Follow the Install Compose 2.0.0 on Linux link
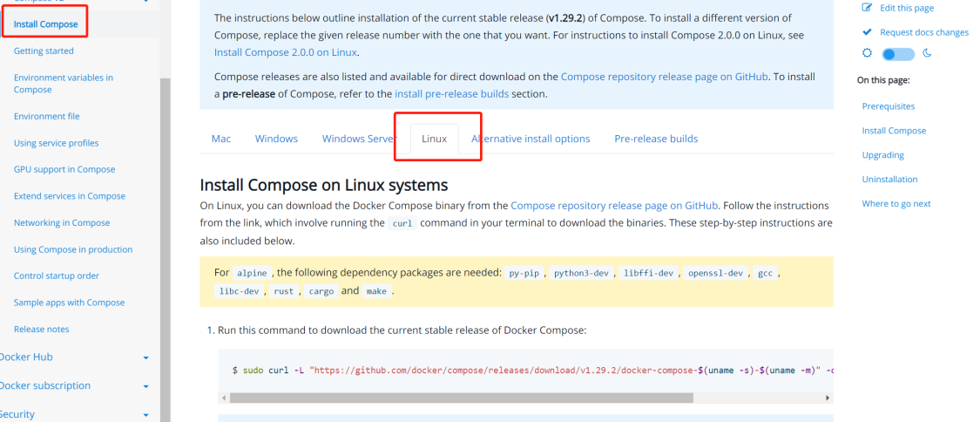The height and width of the screenshot is (422, 980). 286,52
